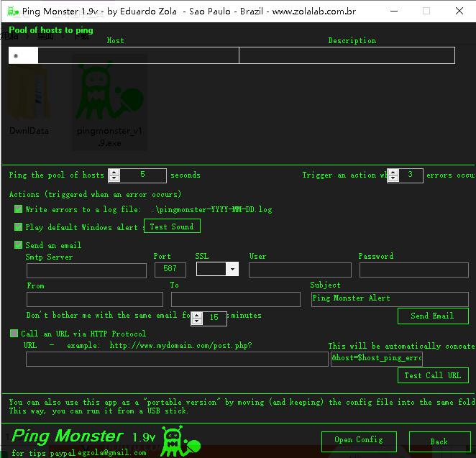Increase email minutes interval up arrow
This screenshot has width=476, height=458.
(197, 316)
